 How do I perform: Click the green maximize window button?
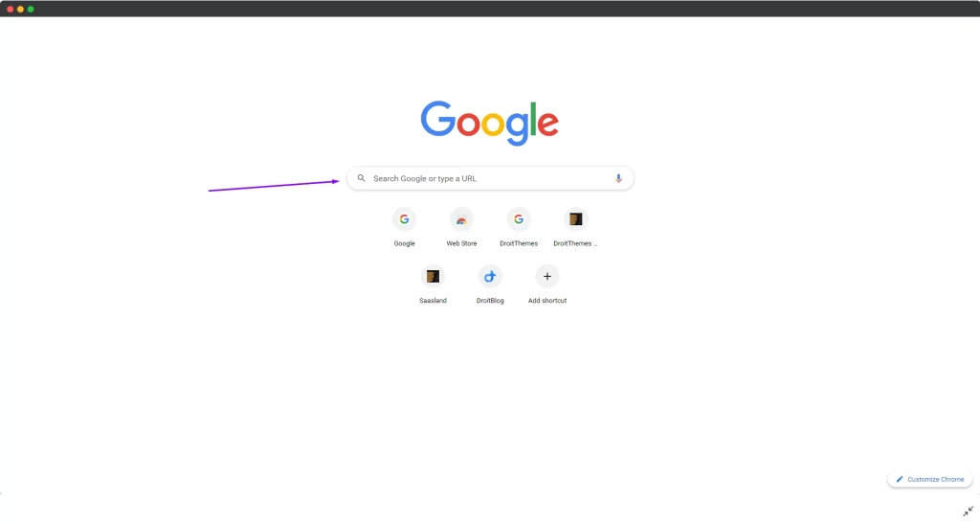point(31,10)
